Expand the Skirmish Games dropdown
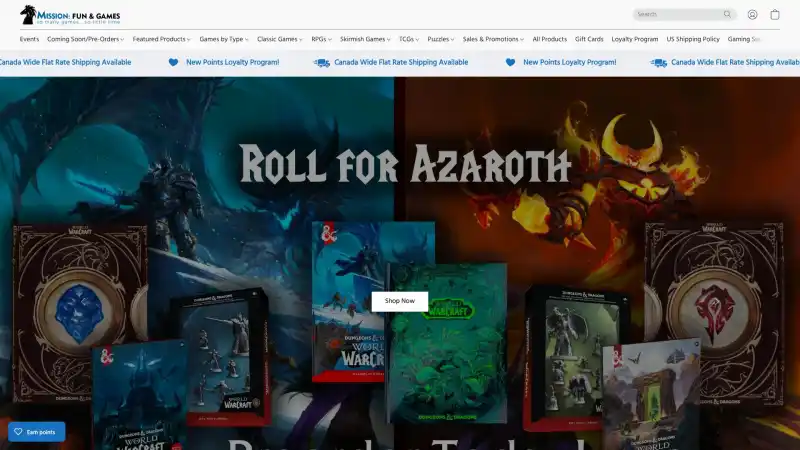Screen dimensions: 800x450 [x=365, y=39]
